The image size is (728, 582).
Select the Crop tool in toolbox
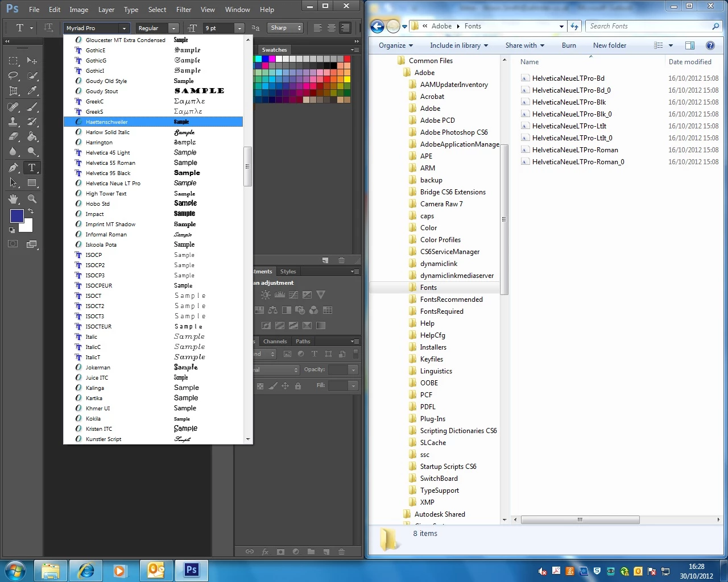click(x=14, y=90)
